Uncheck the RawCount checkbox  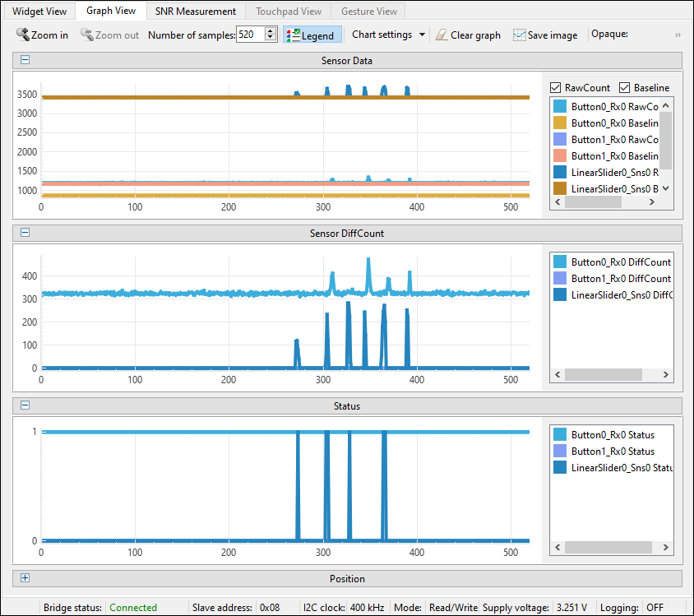[x=556, y=88]
